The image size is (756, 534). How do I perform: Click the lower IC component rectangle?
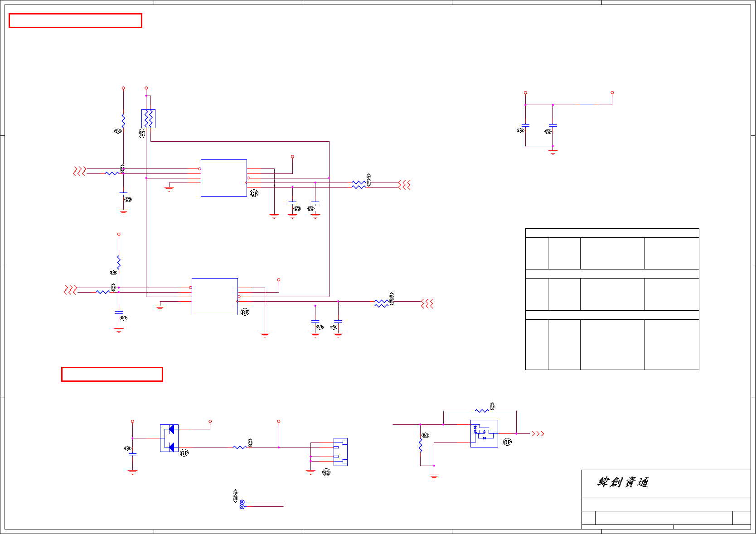(x=215, y=297)
